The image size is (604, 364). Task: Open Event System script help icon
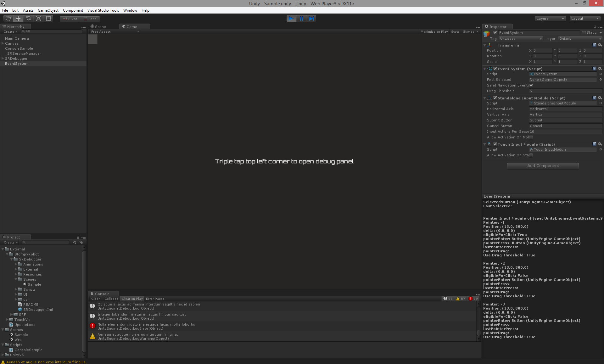click(x=594, y=69)
